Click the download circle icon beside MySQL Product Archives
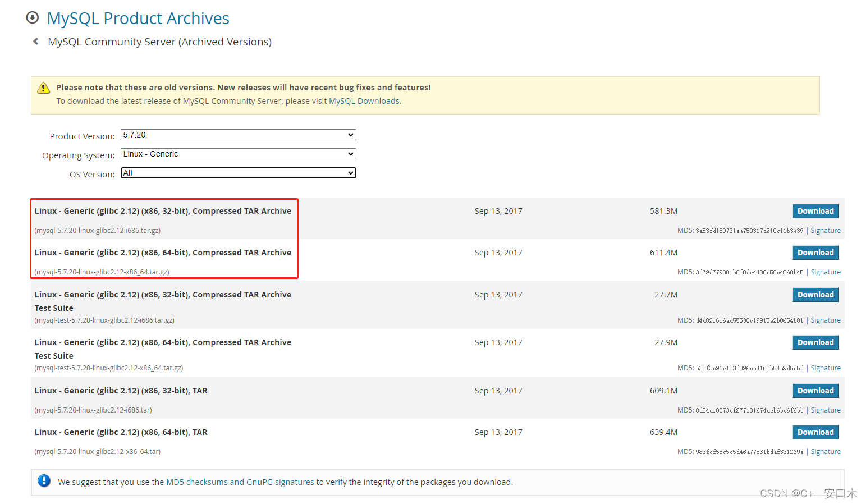866x504 pixels. 33,17
